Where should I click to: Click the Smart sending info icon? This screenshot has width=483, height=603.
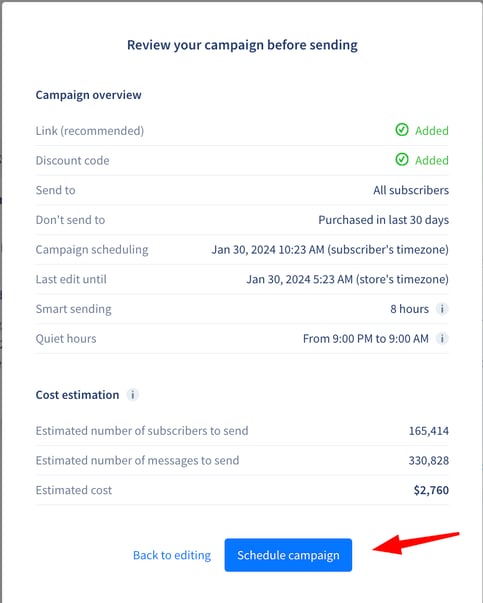coord(442,309)
